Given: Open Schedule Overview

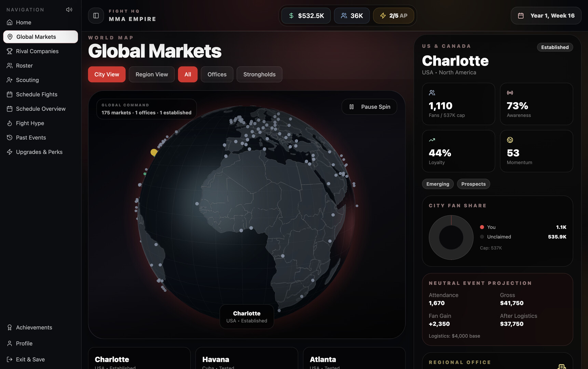Looking at the screenshot, I should [41, 109].
